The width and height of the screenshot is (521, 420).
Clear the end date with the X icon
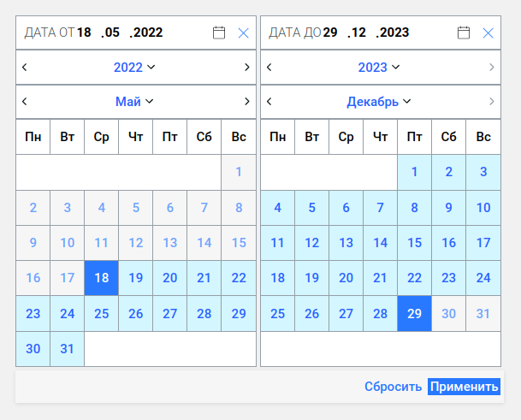488,33
